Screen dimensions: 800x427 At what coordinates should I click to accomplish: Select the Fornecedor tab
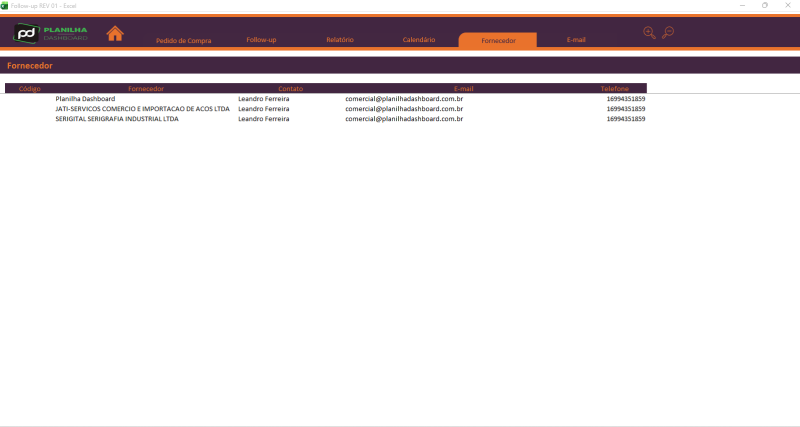click(497, 40)
